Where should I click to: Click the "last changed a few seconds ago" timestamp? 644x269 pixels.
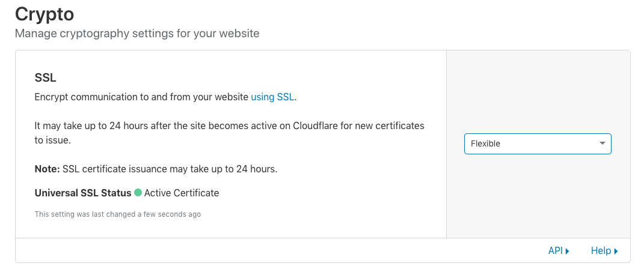pyautogui.click(x=117, y=214)
